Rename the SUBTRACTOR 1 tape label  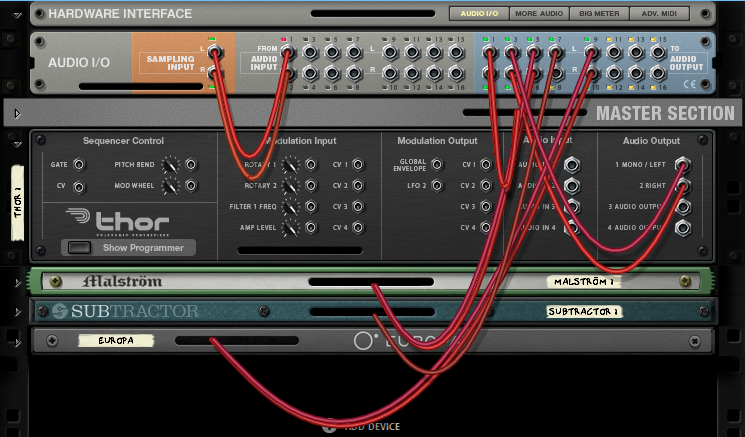pos(584,312)
